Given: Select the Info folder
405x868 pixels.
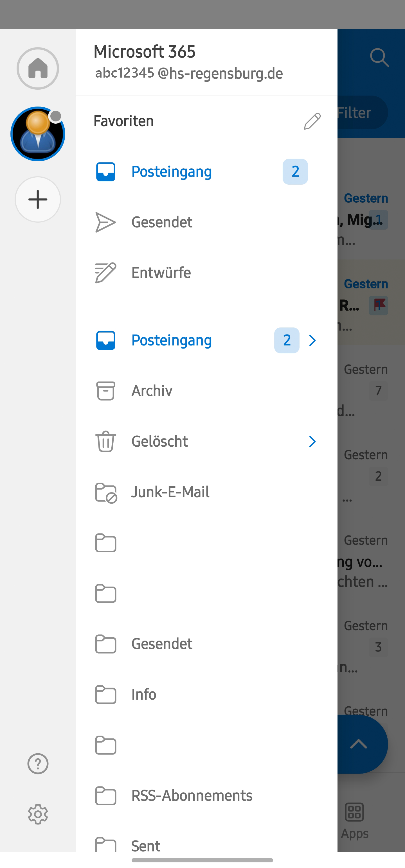Looking at the screenshot, I should (x=144, y=695).
